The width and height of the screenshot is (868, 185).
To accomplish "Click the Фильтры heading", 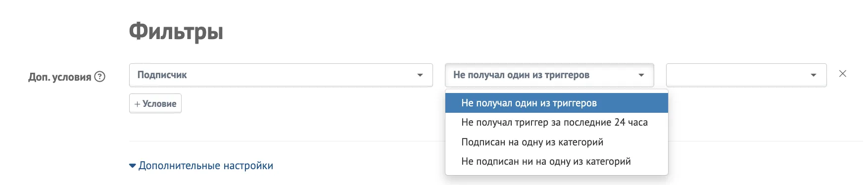I will [176, 32].
